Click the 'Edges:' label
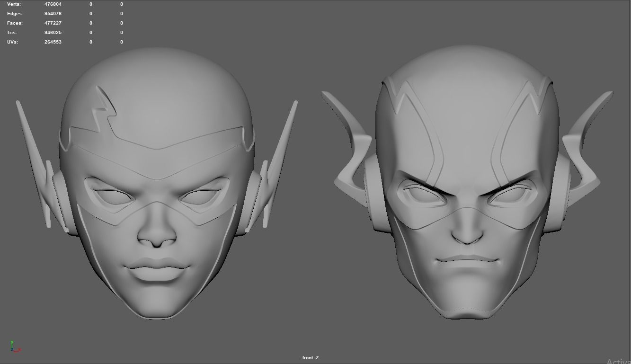This screenshot has height=364, width=631. [15, 13]
